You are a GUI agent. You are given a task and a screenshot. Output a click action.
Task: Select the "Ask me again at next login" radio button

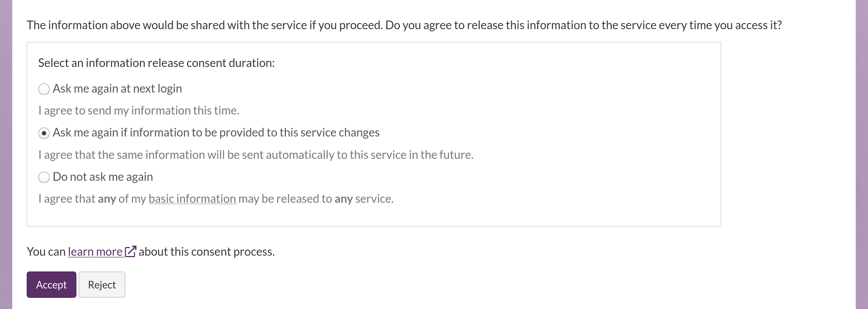tap(44, 89)
